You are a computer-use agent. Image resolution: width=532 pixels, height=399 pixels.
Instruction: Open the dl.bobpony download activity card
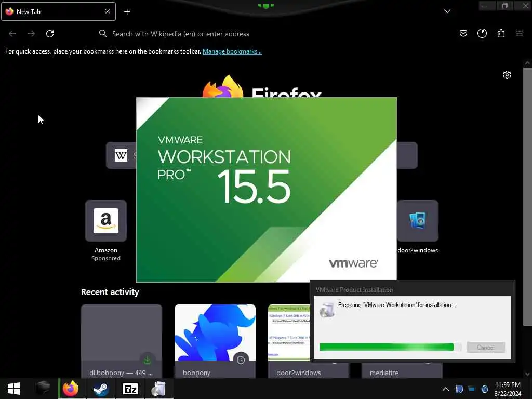click(x=122, y=341)
